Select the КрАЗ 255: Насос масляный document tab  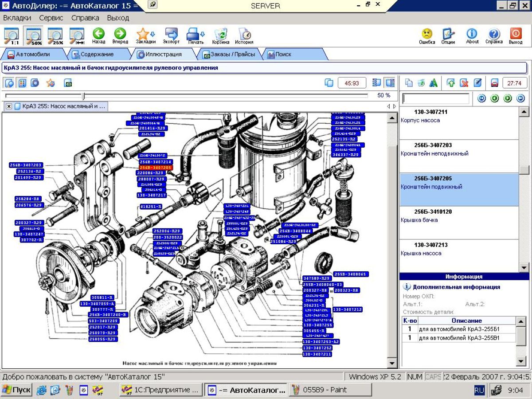pos(60,106)
